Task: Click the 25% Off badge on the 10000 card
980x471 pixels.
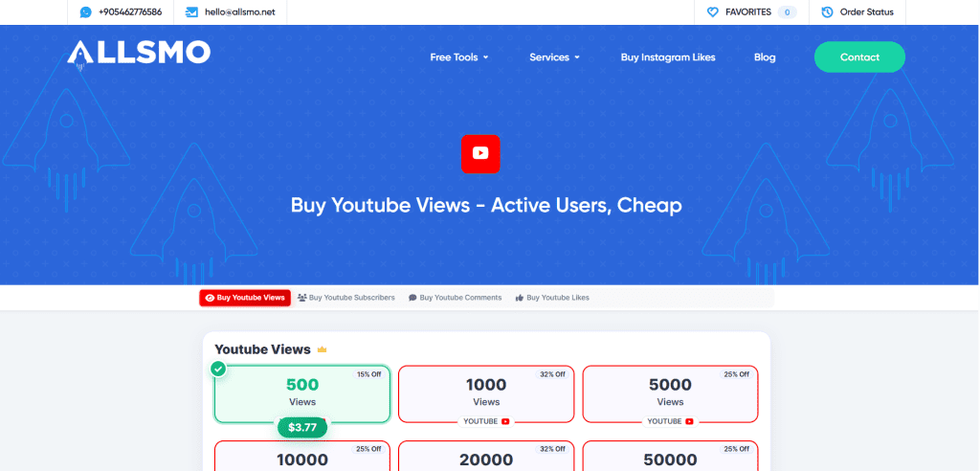Action: (x=368, y=449)
